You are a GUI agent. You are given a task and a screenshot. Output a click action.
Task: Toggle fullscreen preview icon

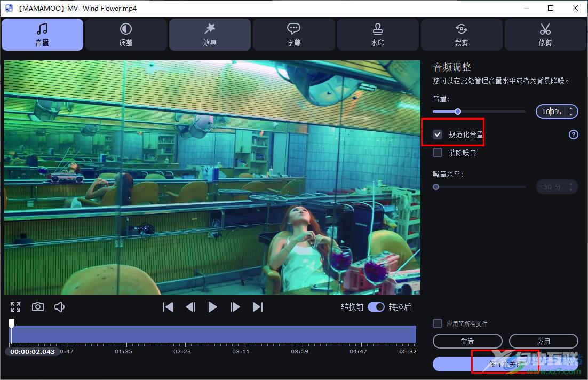[15, 307]
